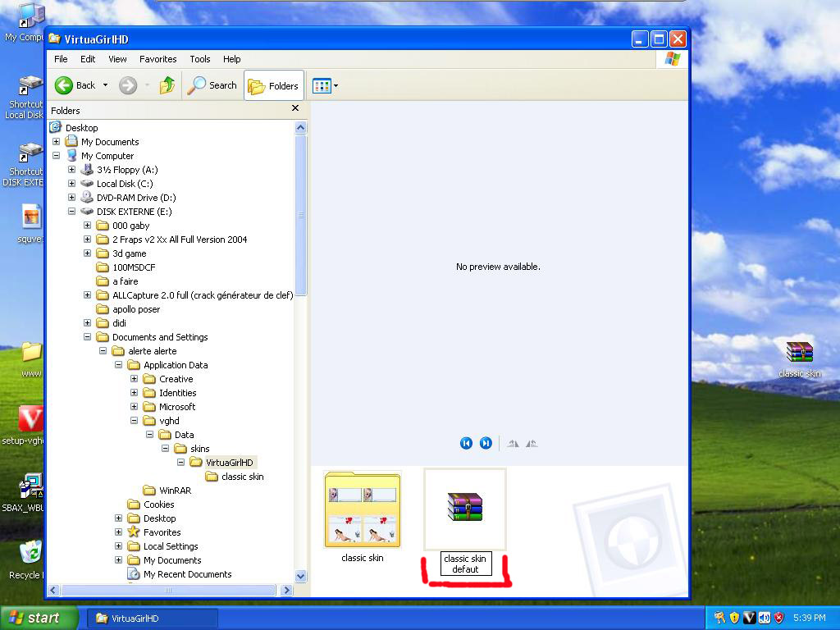The width and height of the screenshot is (840, 630).
Task: Open the Help menu
Action: [232, 59]
